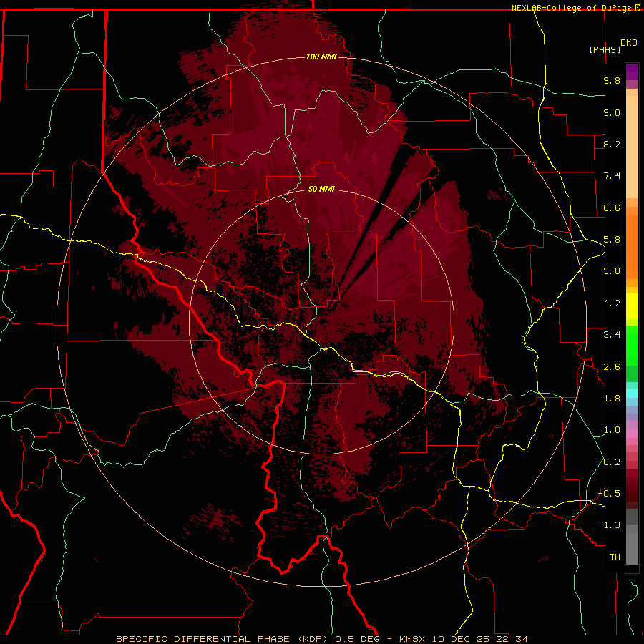Click the 22:34 timestamp in the caption

(x=513, y=639)
